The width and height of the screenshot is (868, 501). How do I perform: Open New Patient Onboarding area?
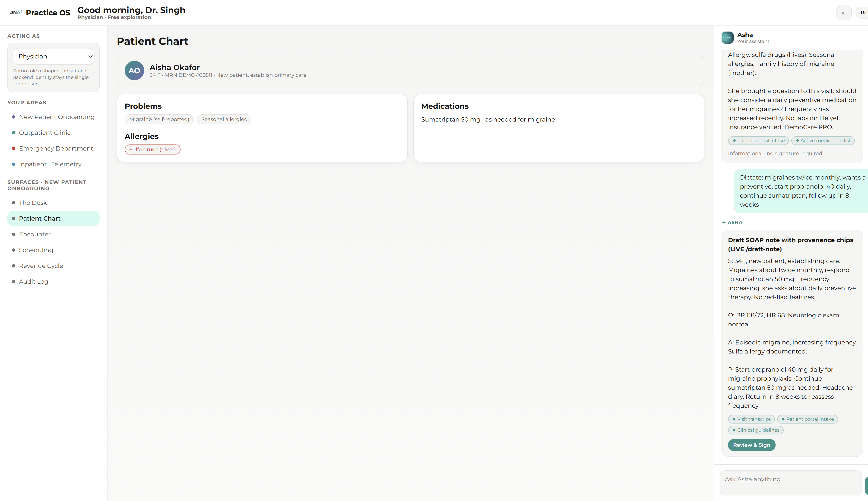[x=54, y=117]
